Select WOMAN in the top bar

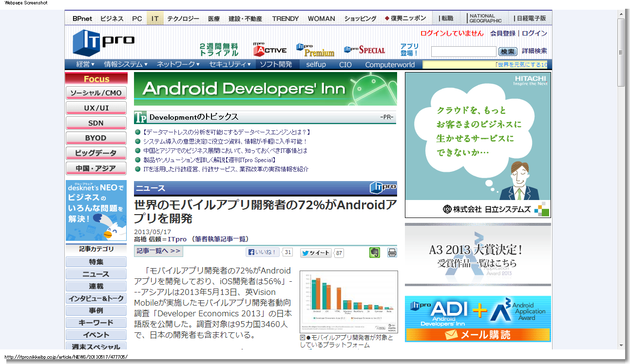(x=322, y=18)
